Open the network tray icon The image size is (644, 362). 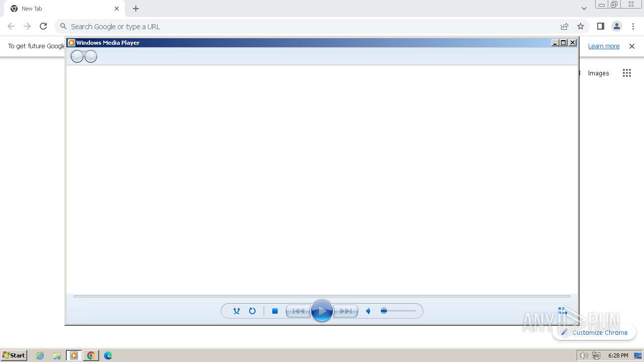(596, 355)
